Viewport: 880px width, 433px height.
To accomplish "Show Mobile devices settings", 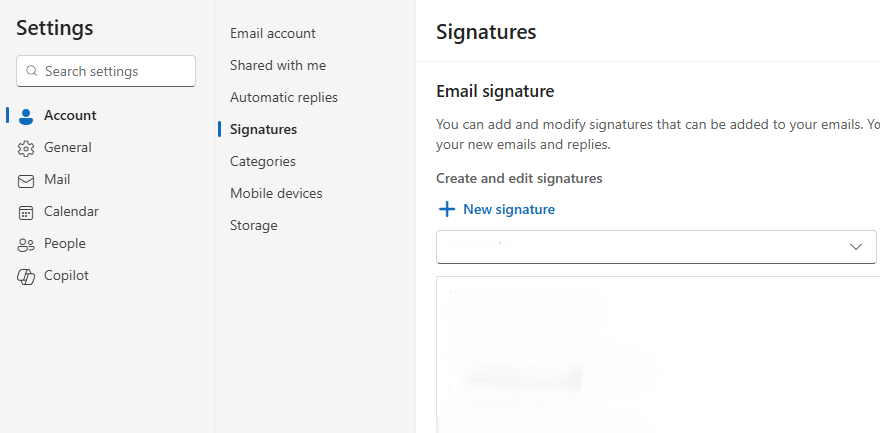I will [x=276, y=193].
